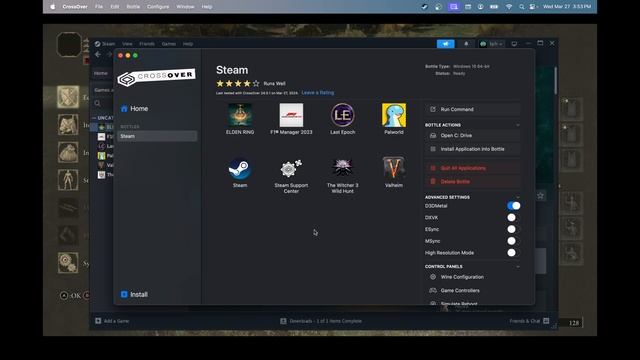Click the Wi-Fi icon in menu bar
This screenshot has width=640, height=360.
pyautogui.click(x=509, y=7)
